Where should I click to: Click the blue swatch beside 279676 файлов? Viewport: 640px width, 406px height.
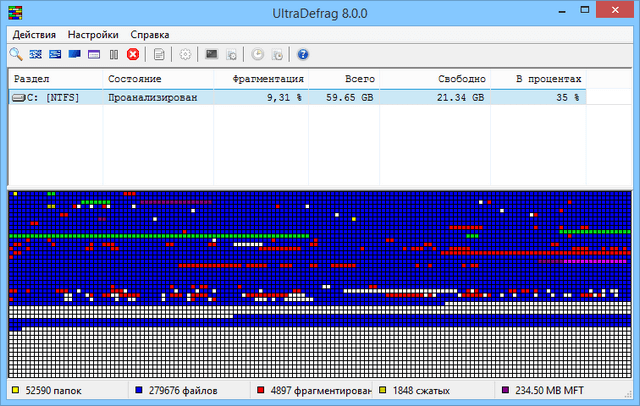pos(139,390)
